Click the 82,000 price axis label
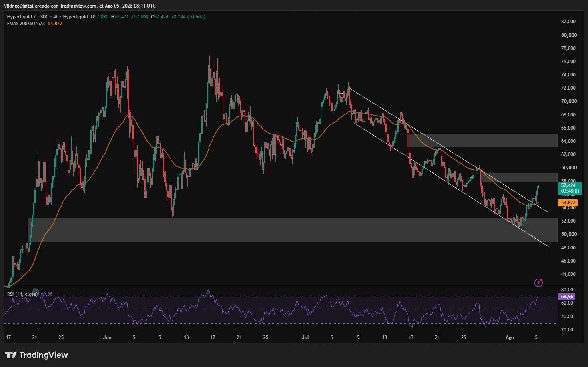The image size is (588, 367). [568, 22]
